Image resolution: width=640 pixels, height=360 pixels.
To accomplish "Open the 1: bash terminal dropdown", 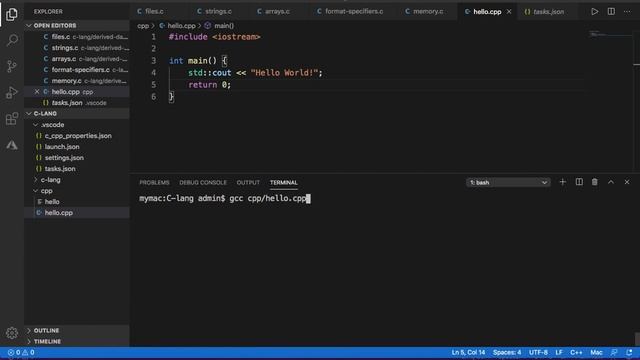I will point(508,182).
